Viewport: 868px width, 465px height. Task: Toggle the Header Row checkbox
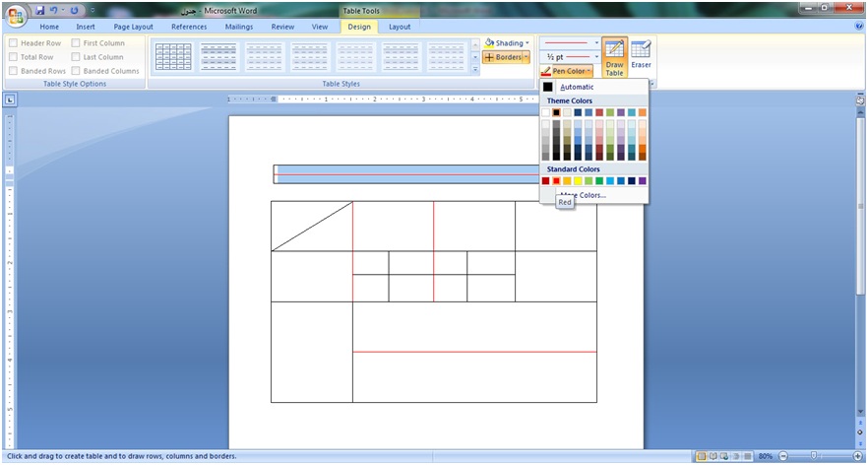pyautogui.click(x=13, y=42)
